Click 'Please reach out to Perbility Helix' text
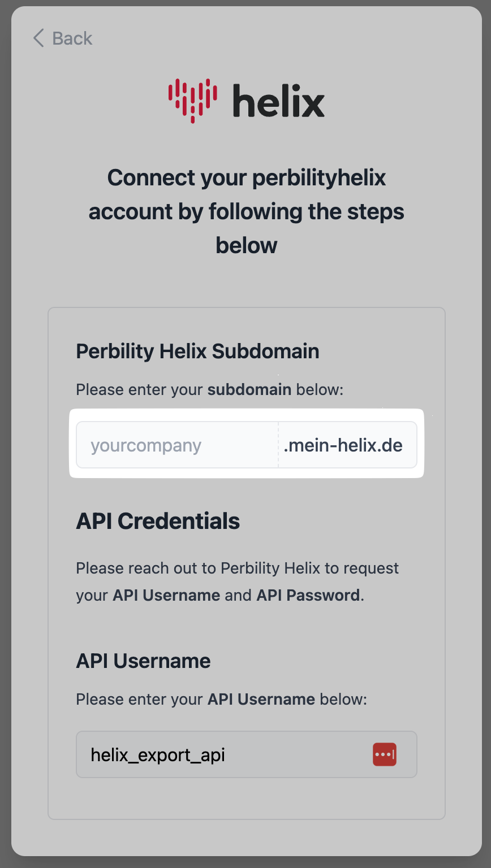This screenshot has width=491, height=868. (237, 568)
